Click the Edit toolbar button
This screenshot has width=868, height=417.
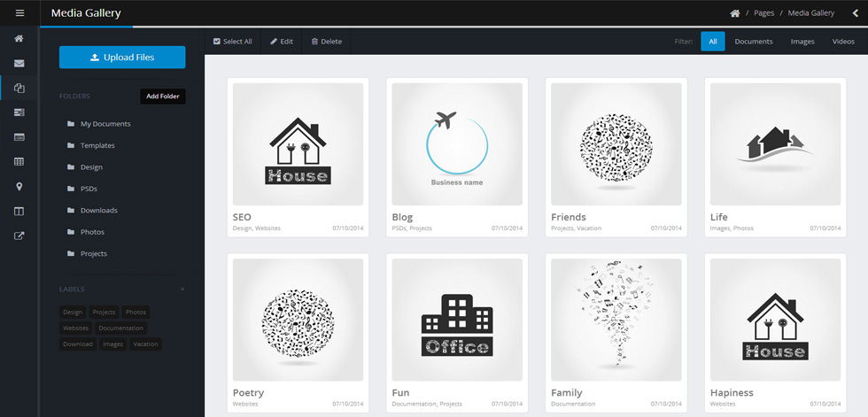pos(282,42)
